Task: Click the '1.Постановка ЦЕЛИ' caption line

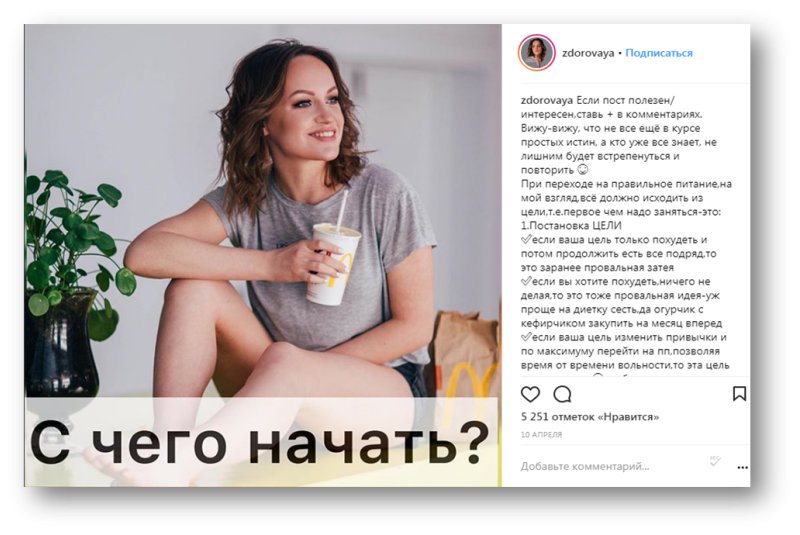Action: (x=571, y=225)
